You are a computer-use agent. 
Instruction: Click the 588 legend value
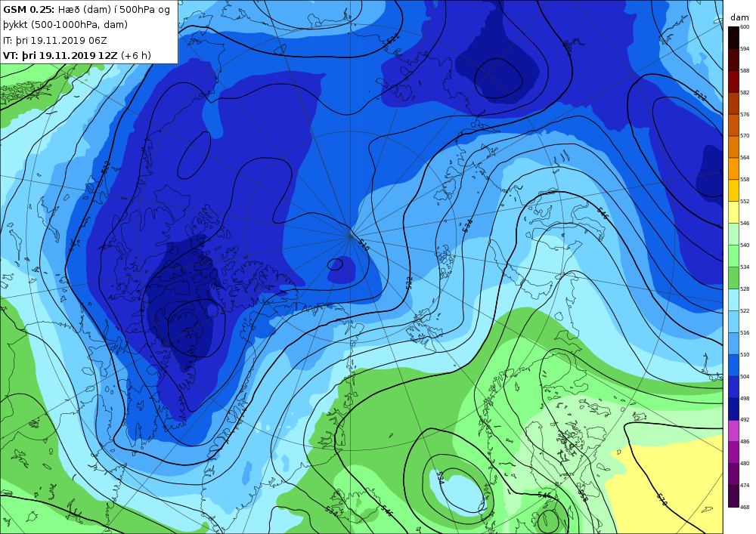tap(745, 71)
